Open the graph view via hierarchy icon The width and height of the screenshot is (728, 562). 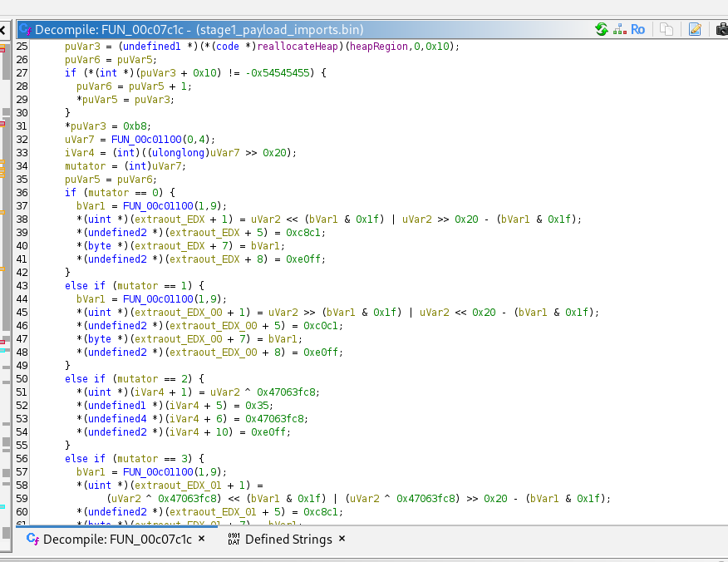click(x=619, y=29)
